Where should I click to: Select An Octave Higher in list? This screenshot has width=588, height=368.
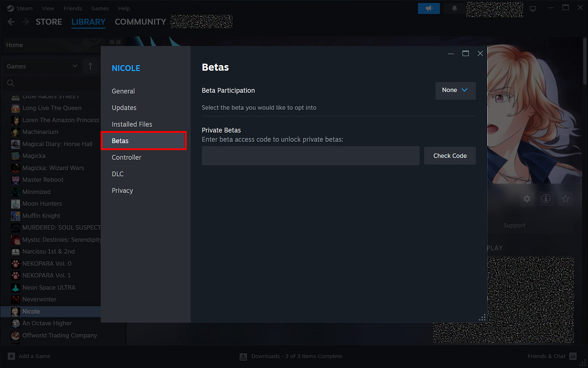point(47,324)
